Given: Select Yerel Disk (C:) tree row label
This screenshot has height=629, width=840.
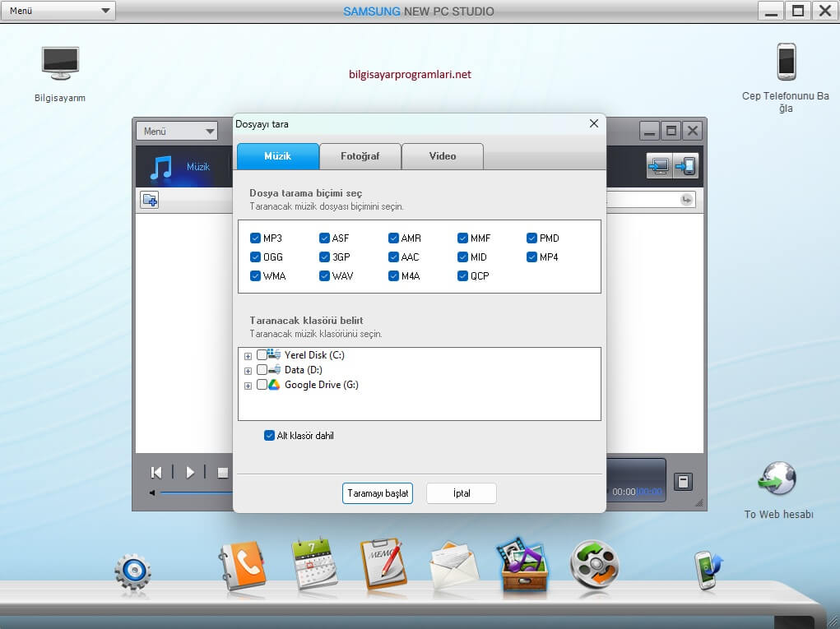Looking at the screenshot, I should [314, 355].
